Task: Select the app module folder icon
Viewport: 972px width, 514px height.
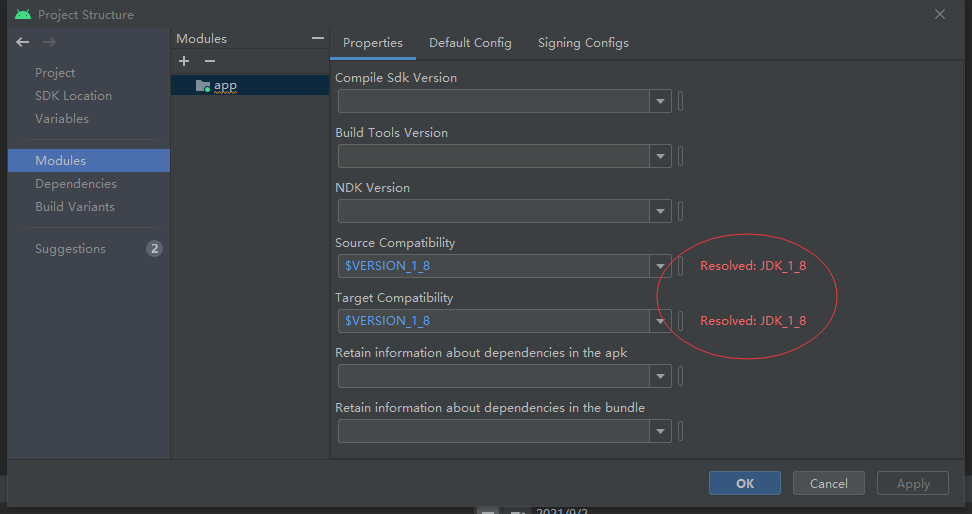Action: coord(203,86)
